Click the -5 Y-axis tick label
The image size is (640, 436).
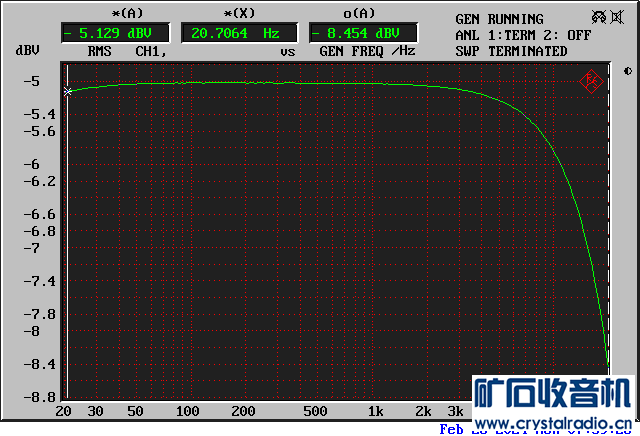click(x=31, y=81)
